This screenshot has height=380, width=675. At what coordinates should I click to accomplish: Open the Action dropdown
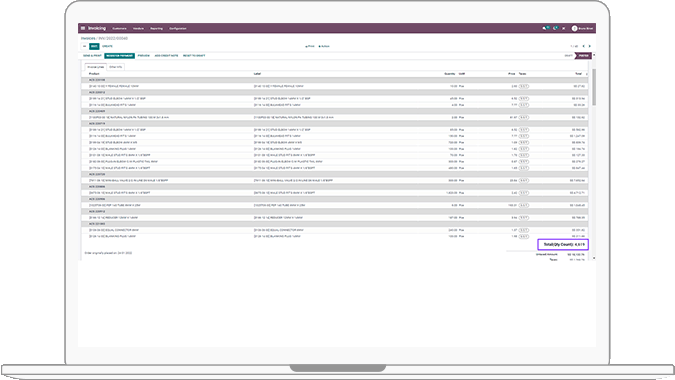coord(324,46)
